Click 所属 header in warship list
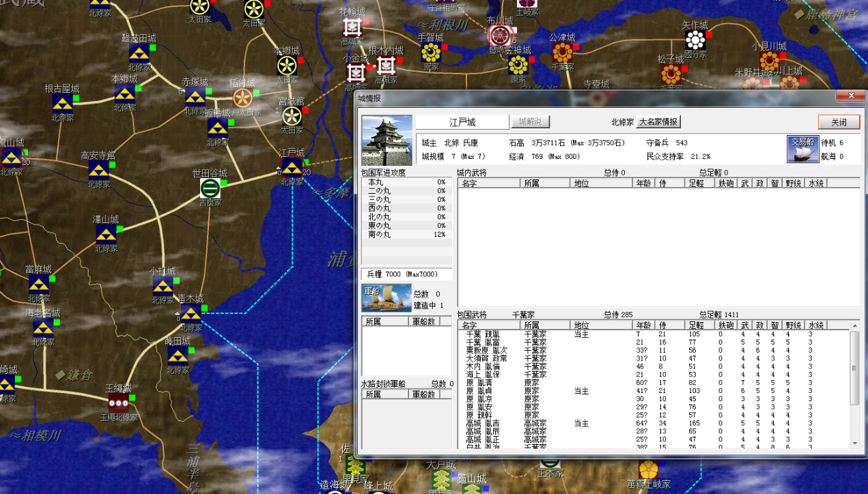The image size is (868, 494). click(384, 321)
